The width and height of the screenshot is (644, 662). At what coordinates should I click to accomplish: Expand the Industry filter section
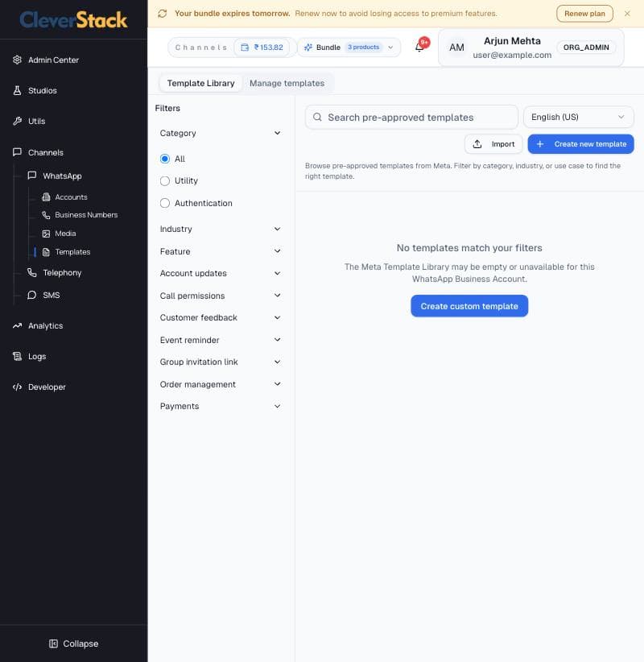click(220, 229)
